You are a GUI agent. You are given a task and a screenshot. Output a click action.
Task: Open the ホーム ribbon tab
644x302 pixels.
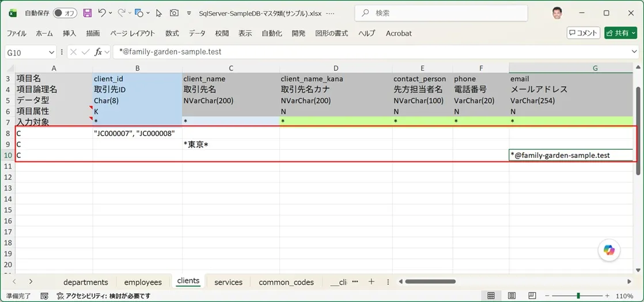coord(44,33)
